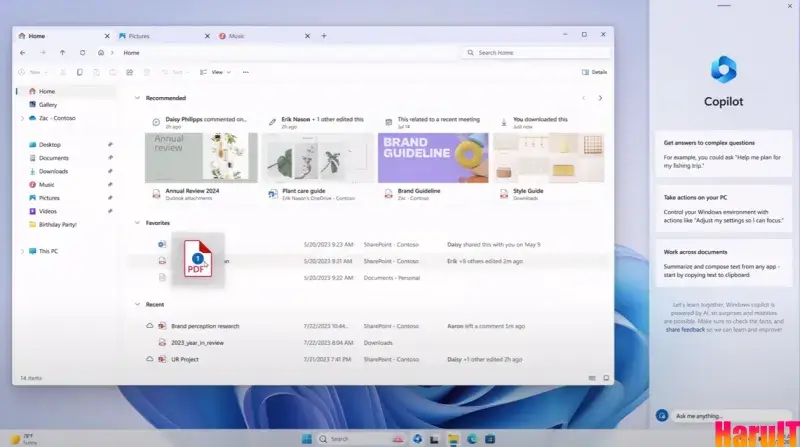Go back with the back arrow
Image resolution: width=800 pixels, height=447 pixels.
click(22, 53)
